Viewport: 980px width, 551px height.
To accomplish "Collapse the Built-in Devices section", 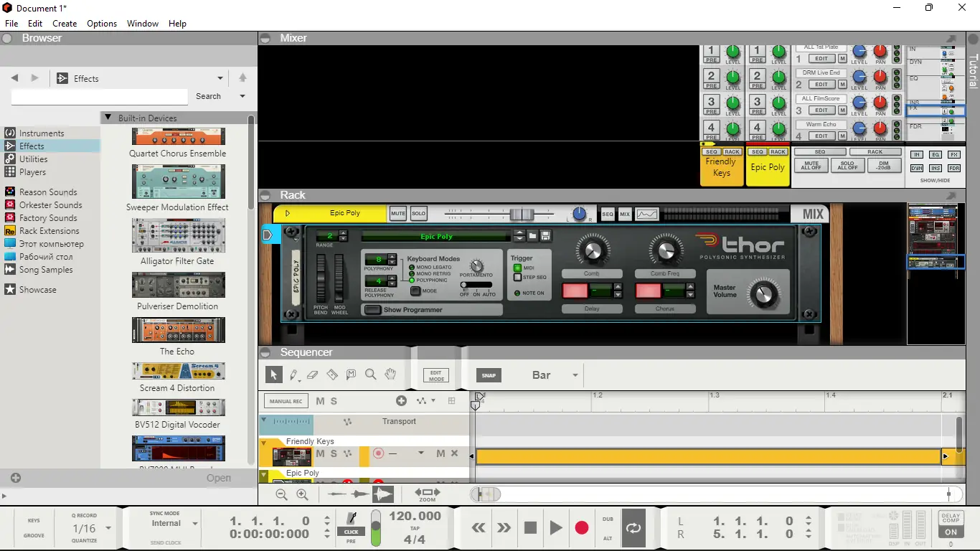I will coord(108,118).
